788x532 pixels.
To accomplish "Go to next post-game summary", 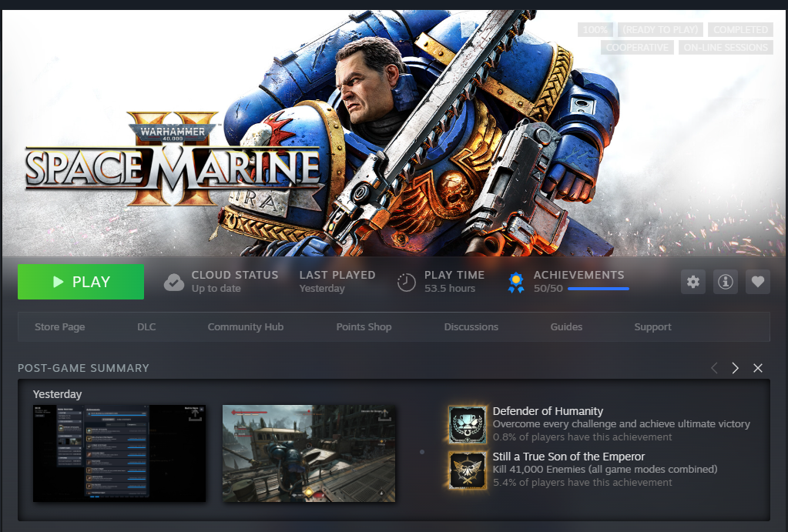I will point(735,368).
